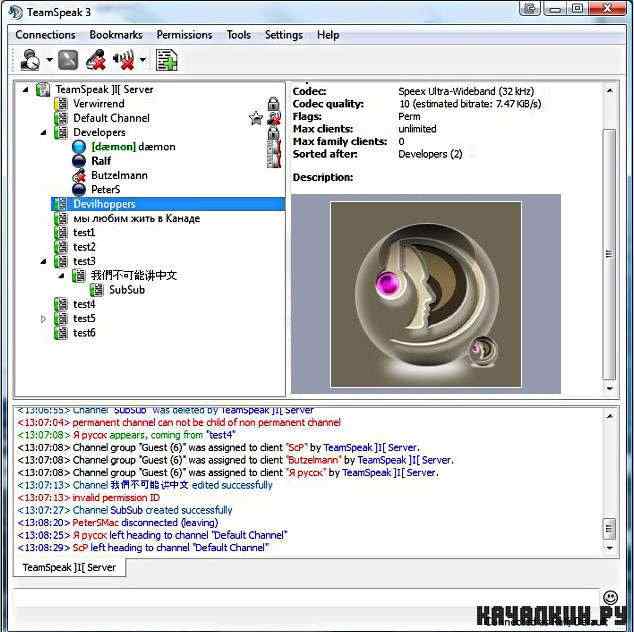The height and width of the screenshot is (632, 634).
Task: Toggle the mute speakers toolbar icon
Action: pyautogui.click(x=124, y=60)
